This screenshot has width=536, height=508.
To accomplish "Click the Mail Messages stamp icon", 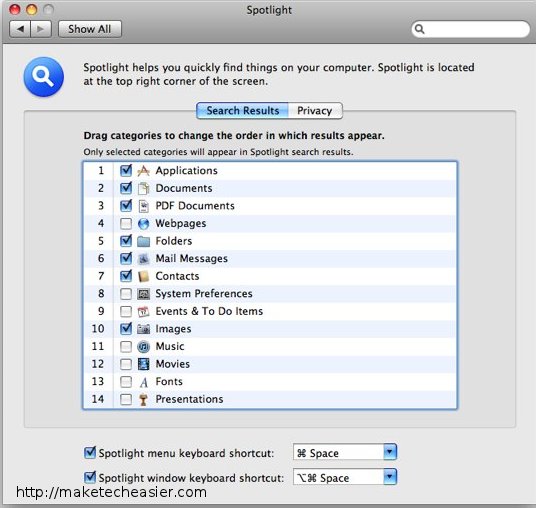I will [x=144, y=259].
